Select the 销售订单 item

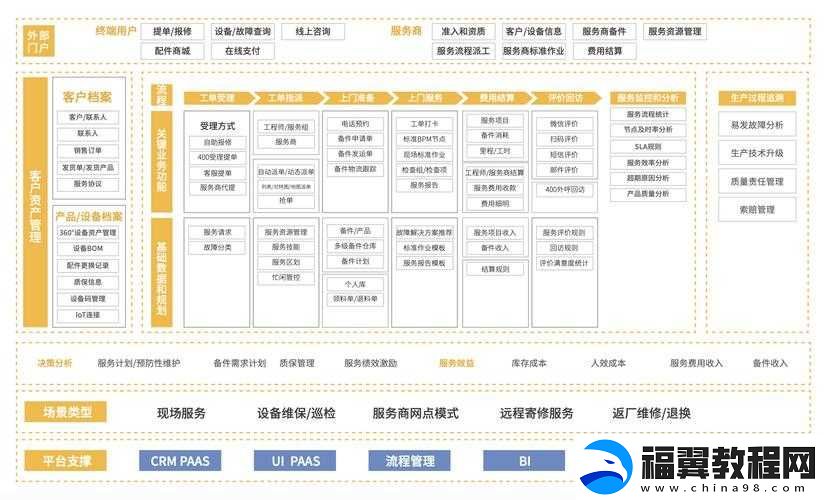point(87,151)
